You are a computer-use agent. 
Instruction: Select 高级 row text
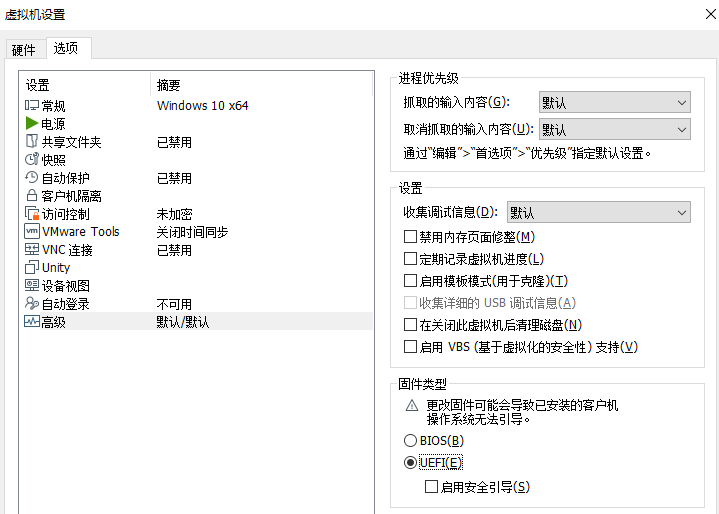53,322
